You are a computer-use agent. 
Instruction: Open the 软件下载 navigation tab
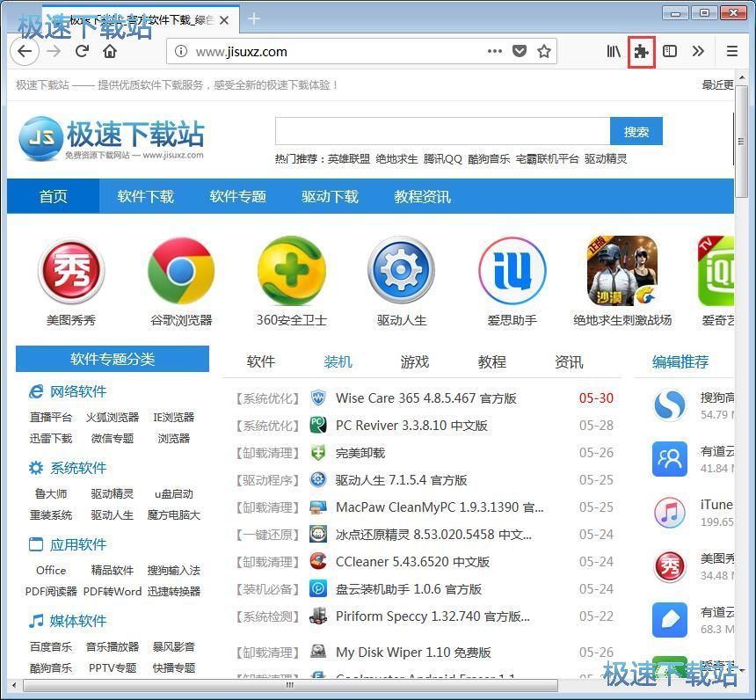[x=146, y=196]
